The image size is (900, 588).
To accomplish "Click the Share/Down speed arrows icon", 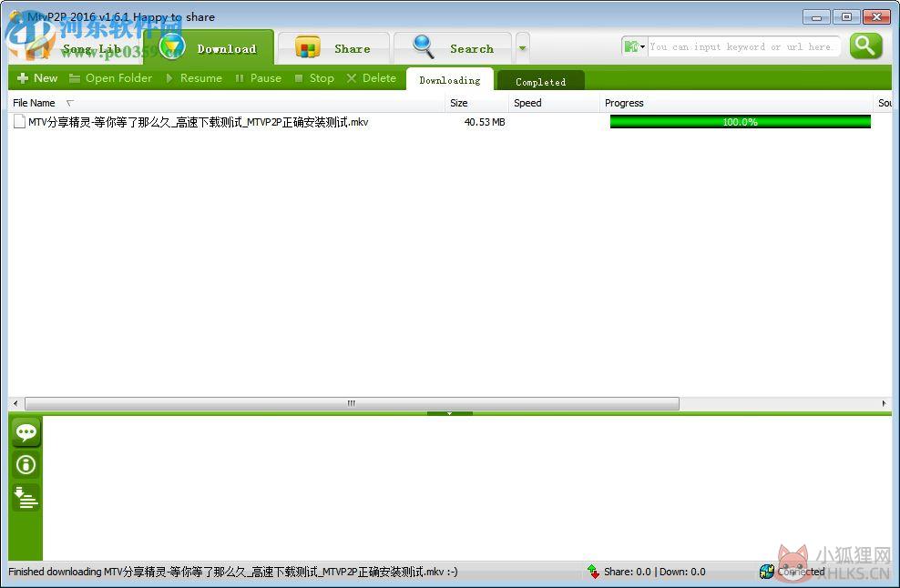I will (x=594, y=572).
